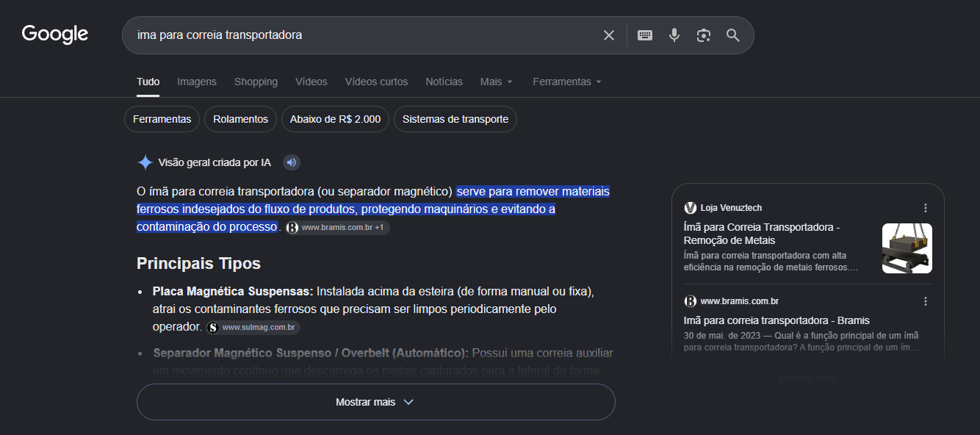This screenshot has height=435, width=980.
Task: Open Google Lens image search
Action: [704, 35]
